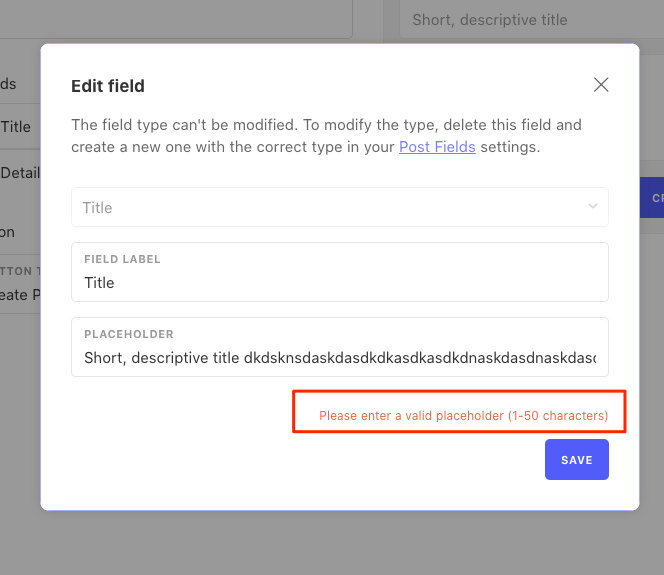Click the PLACEHOLDER caption
Screen dimensions: 664x575
point(129,334)
